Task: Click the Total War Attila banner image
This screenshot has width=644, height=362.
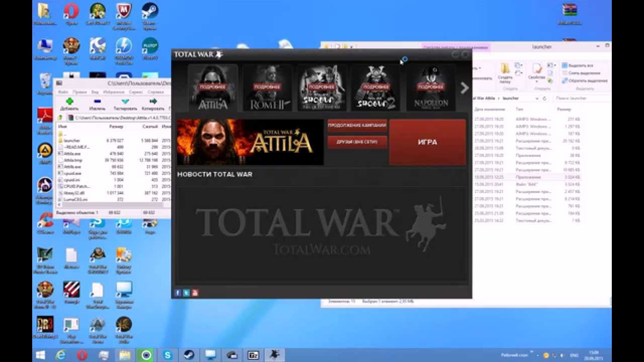Action: pyautogui.click(x=250, y=142)
